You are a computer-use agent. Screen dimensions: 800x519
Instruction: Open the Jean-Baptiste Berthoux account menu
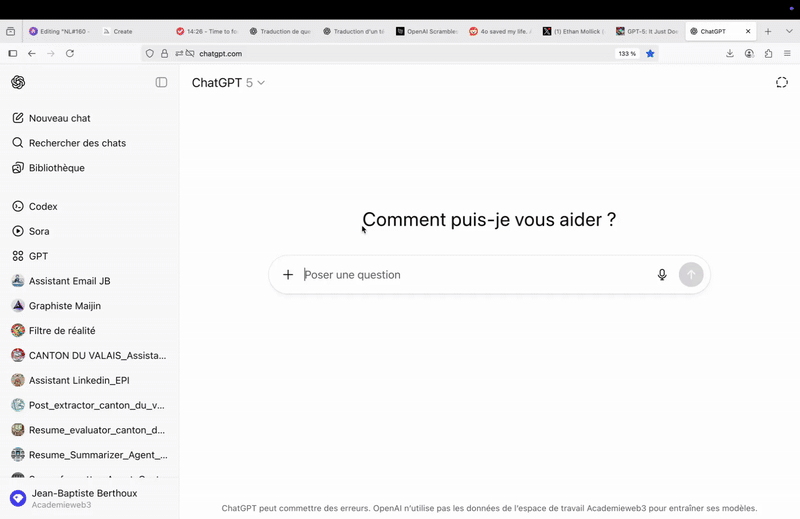89,499
